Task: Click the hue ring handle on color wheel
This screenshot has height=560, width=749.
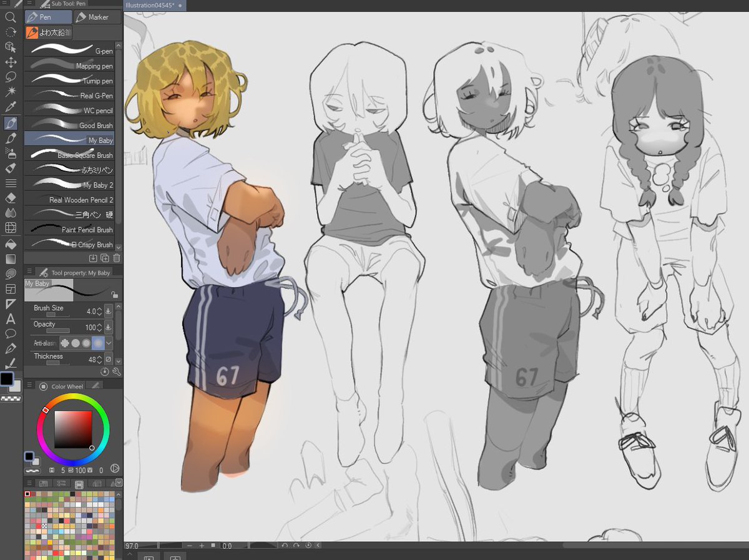Action: tap(45, 410)
